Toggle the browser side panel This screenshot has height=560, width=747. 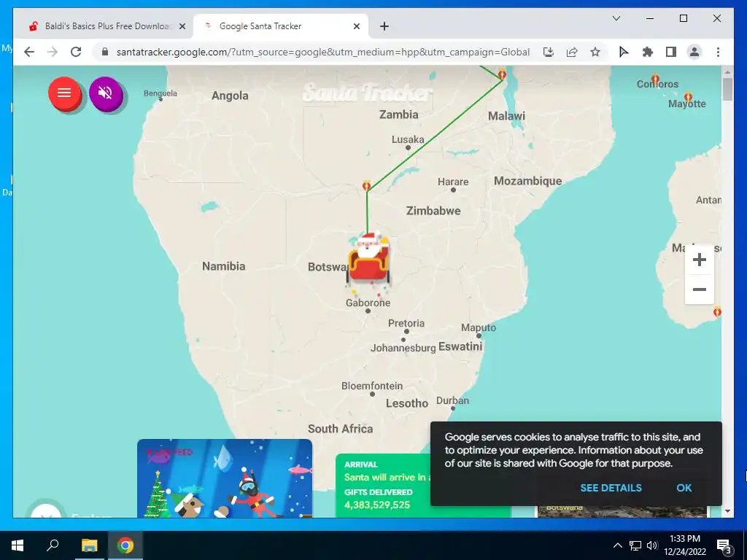(x=671, y=52)
